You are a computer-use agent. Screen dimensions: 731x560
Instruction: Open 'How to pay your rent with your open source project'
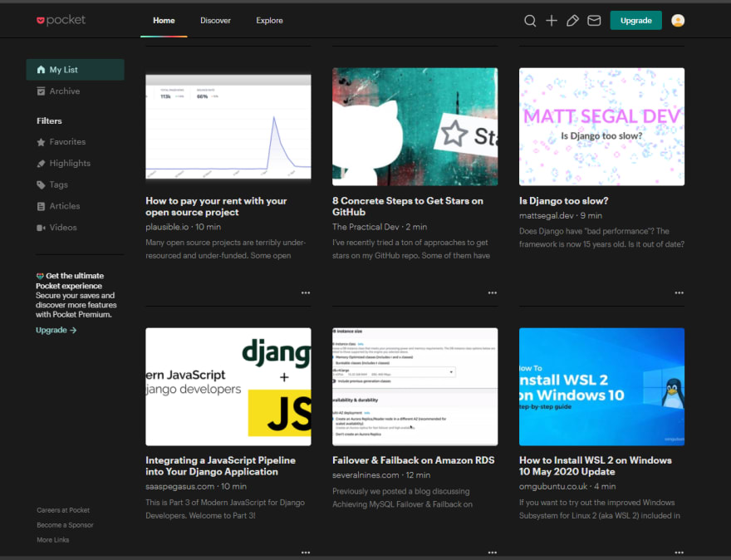click(x=216, y=207)
